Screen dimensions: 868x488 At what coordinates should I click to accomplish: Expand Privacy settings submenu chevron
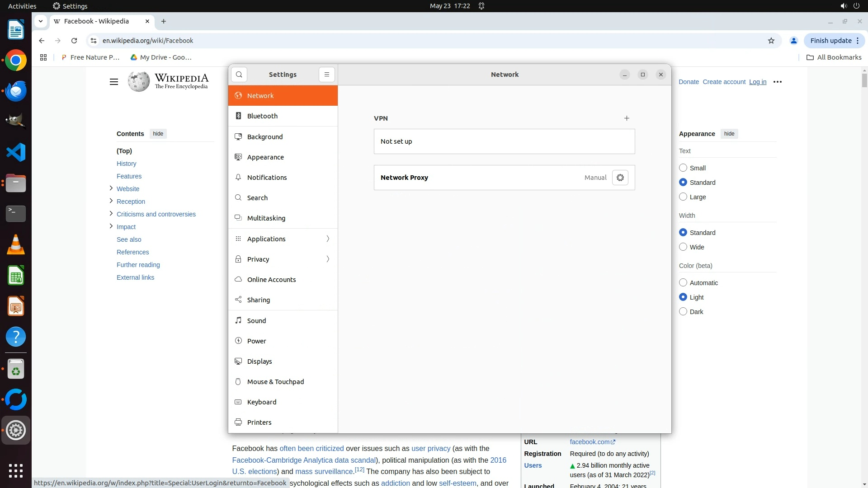tap(328, 259)
